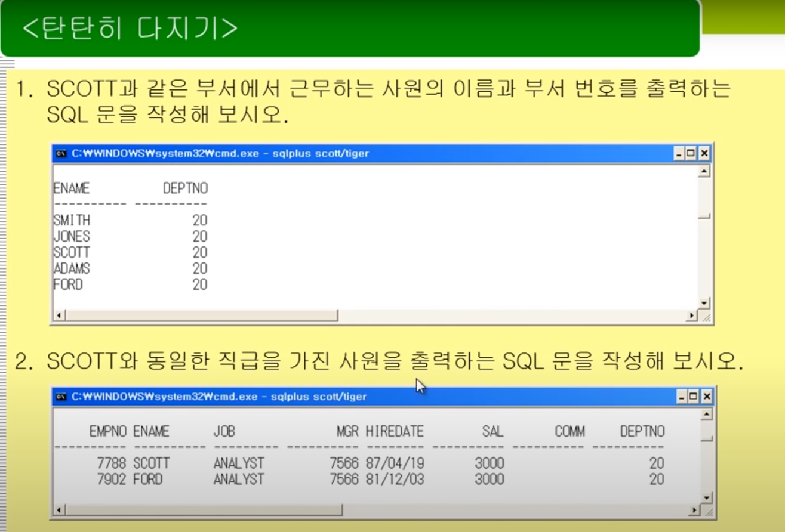This screenshot has height=532, width=785.
Task: Click the ADAMS row name
Action: point(72,269)
